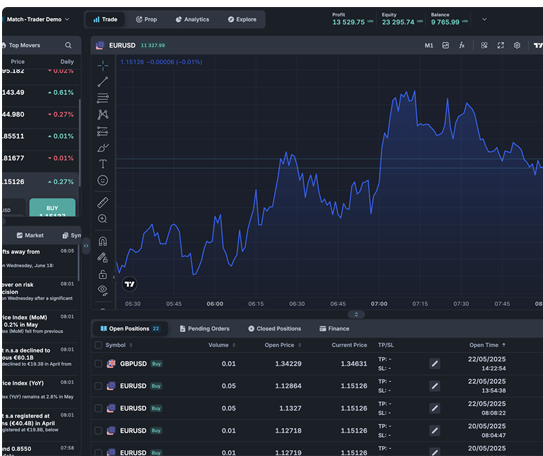Click the 07:00 label on the time axis
This screenshot has height=456, width=543.
pyautogui.click(x=379, y=304)
